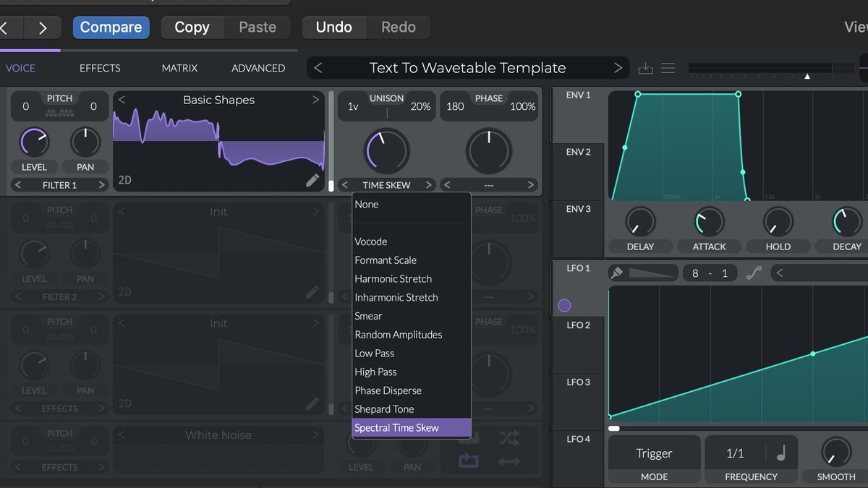The height and width of the screenshot is (488, 868).
Task: Click left arrow of the empty distortion selector
Action: point(447,185)
